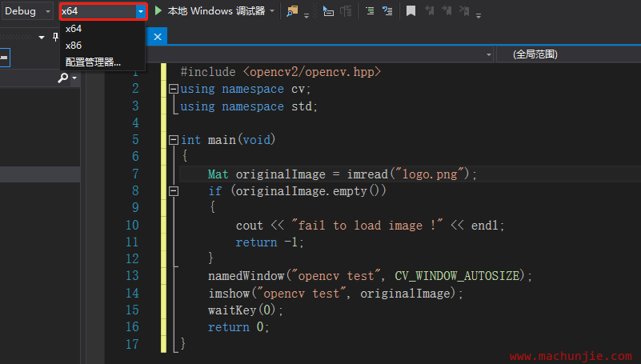The image size is (641, 364).
Task: Clear all bookmarks icon
Action: (464, 11)
